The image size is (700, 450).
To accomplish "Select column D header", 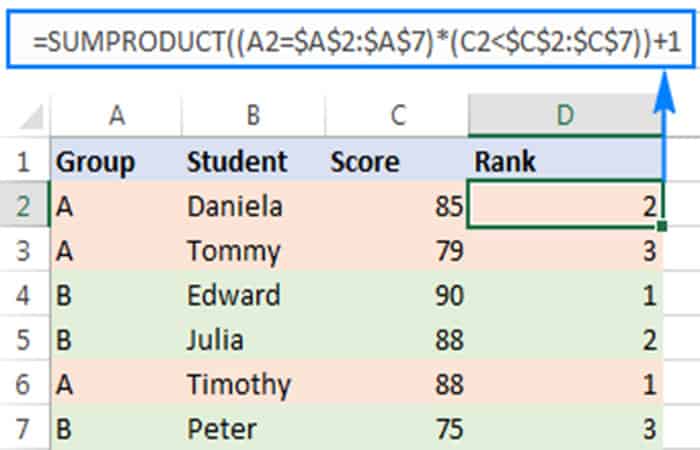I will pyautogui.click(x=565, y=115).
